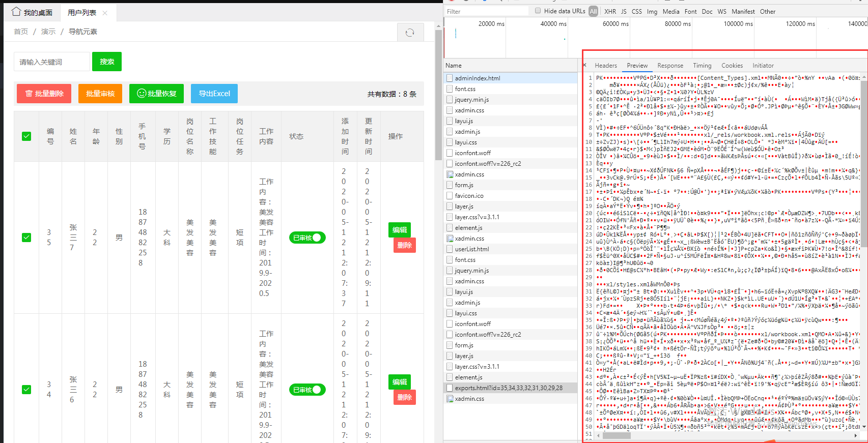The height and width of the screenshot is (443, 868).
Task: Open the Timing tab in request details
Action: 702,66
